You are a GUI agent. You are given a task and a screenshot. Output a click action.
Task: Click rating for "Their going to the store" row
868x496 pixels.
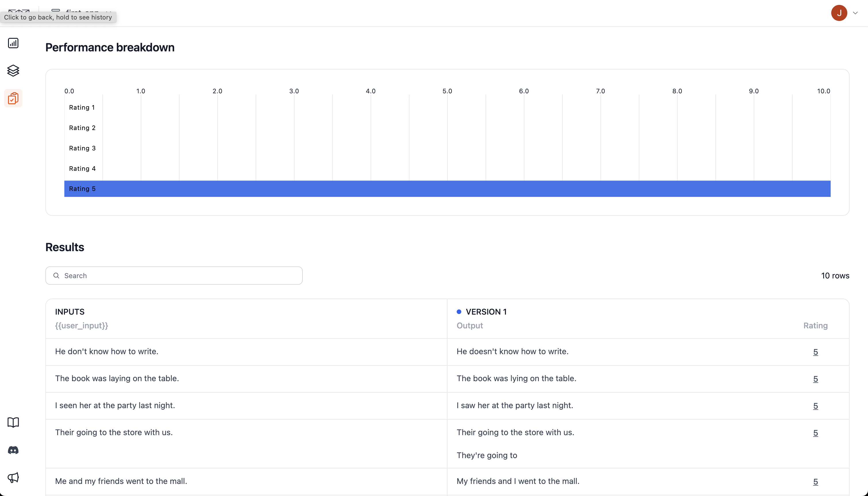(815, 433)
